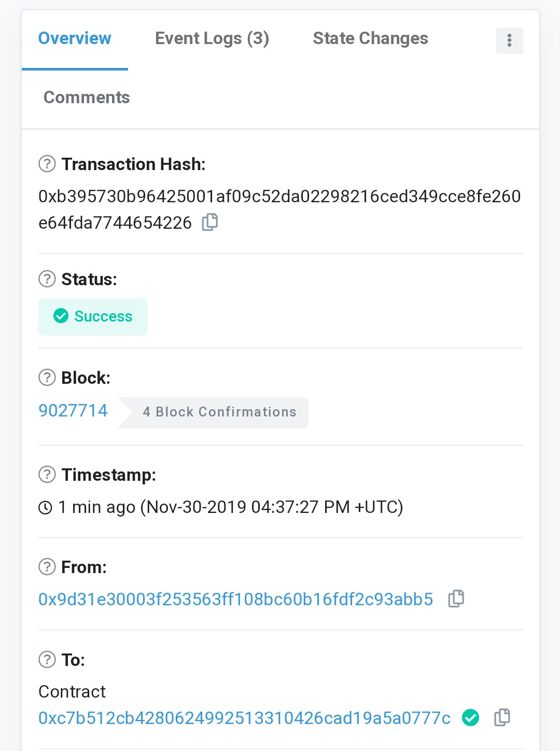Click the clock icon beside timestamp
This screenshot has width=560, height=751.
coord(46,507)
